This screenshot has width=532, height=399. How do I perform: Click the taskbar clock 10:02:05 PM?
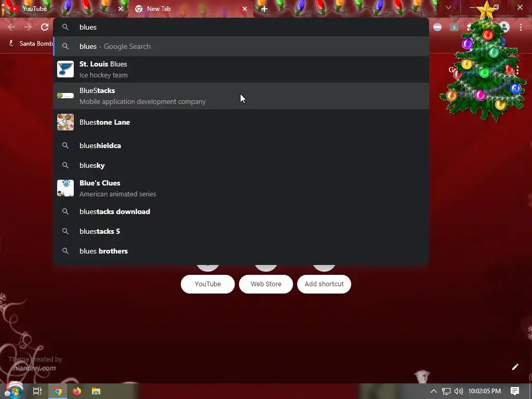[x=485, y=391]
